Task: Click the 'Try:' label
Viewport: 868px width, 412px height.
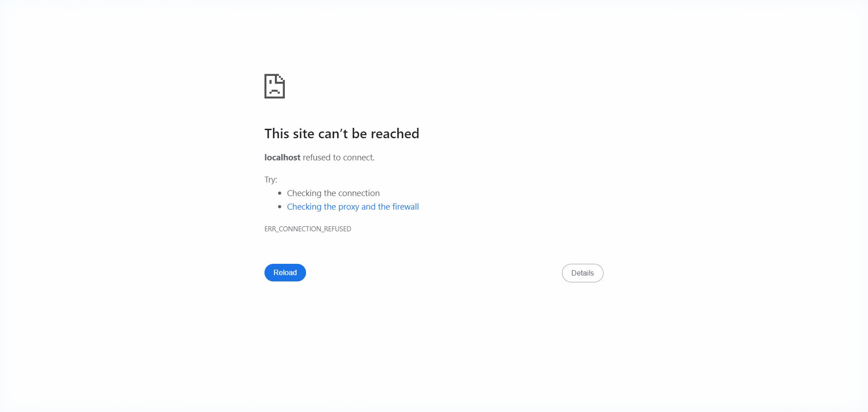Action: pyautogui.click(x=271, y=180)
